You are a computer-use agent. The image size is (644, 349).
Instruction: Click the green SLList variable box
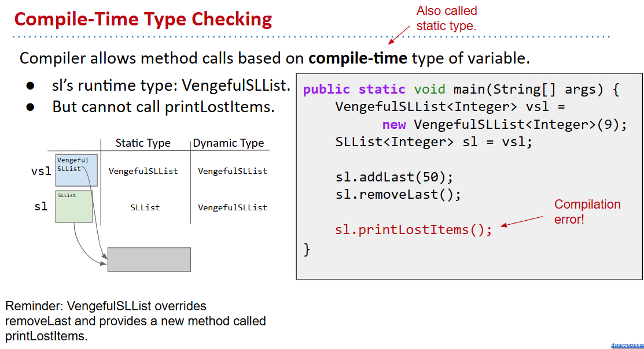tap(74, 207)
